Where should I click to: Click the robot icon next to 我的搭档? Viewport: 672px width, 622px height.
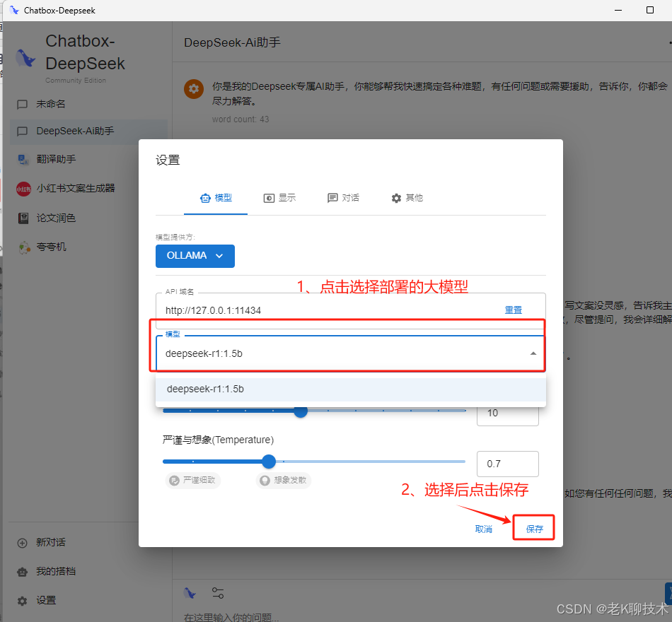click(23, 572)
